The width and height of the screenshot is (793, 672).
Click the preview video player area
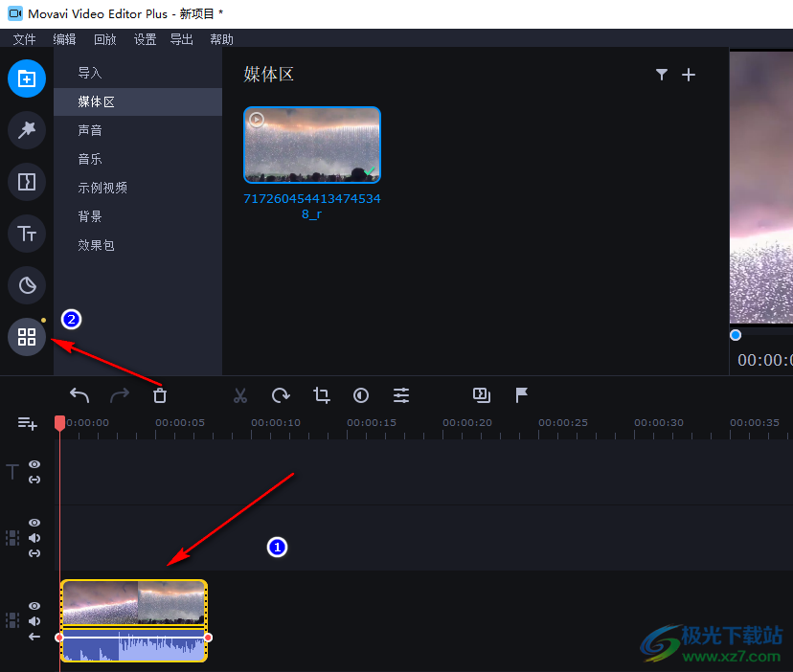(761, 187)
